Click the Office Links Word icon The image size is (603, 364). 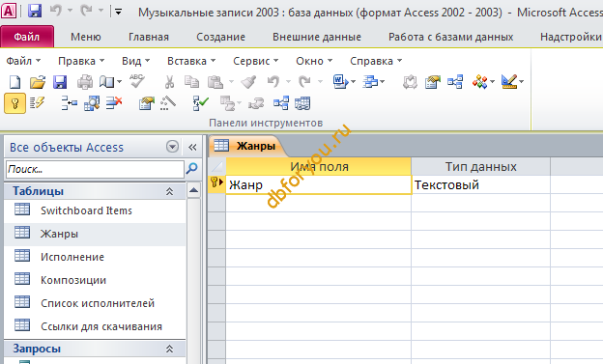click(x=340, y=82)
